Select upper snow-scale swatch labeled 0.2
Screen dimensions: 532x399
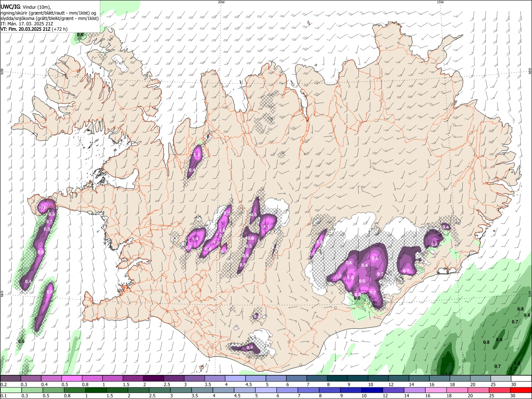pyautogui.click(x=10, y=379)
